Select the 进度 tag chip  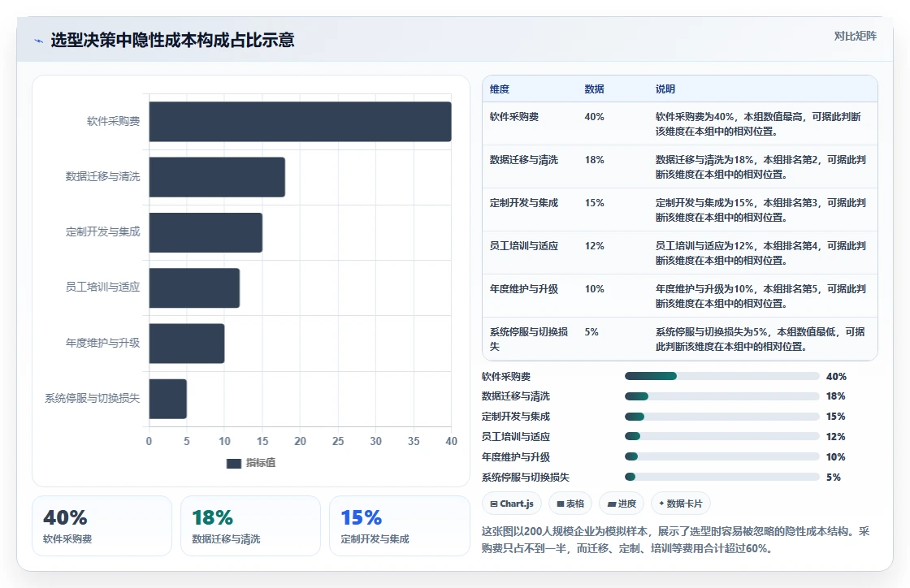pos(622,504)
